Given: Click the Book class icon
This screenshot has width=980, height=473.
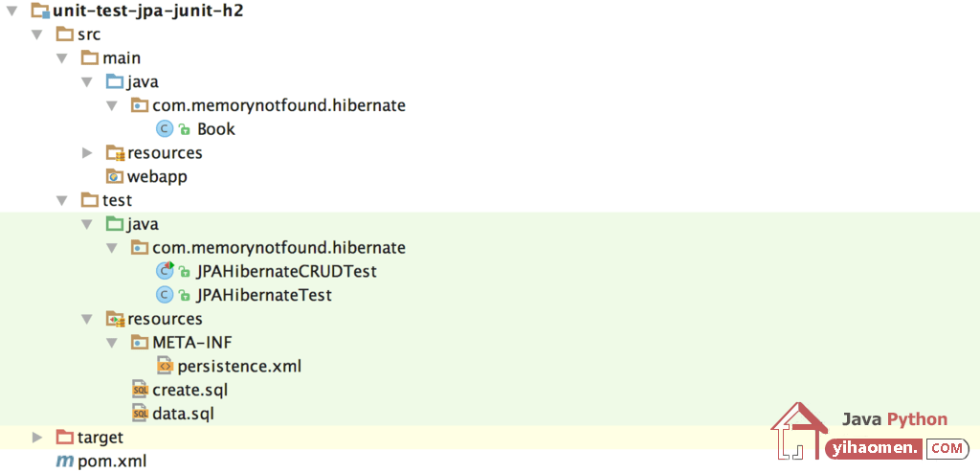Looking at the screenshot, I should [165, 129].
